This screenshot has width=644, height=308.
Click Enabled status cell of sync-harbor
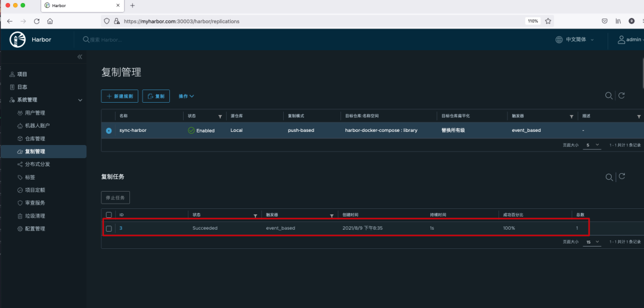[x=202, y=130]
